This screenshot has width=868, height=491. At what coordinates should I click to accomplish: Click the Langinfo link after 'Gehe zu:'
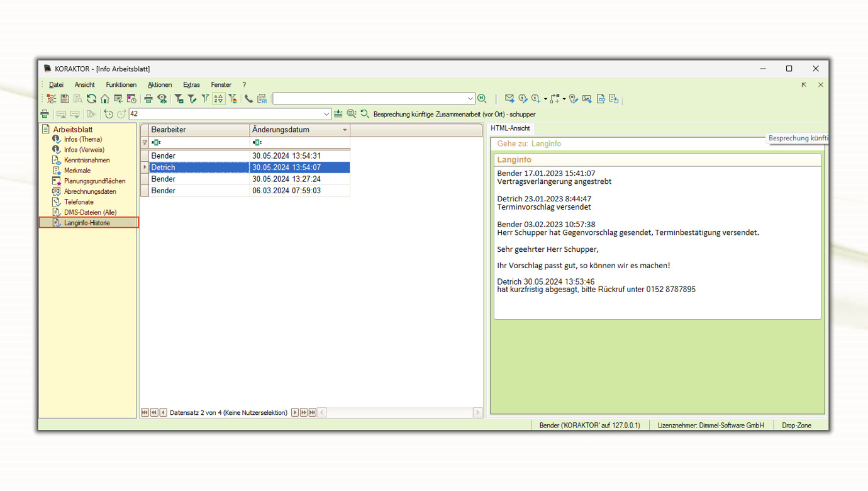click(546, 144)
